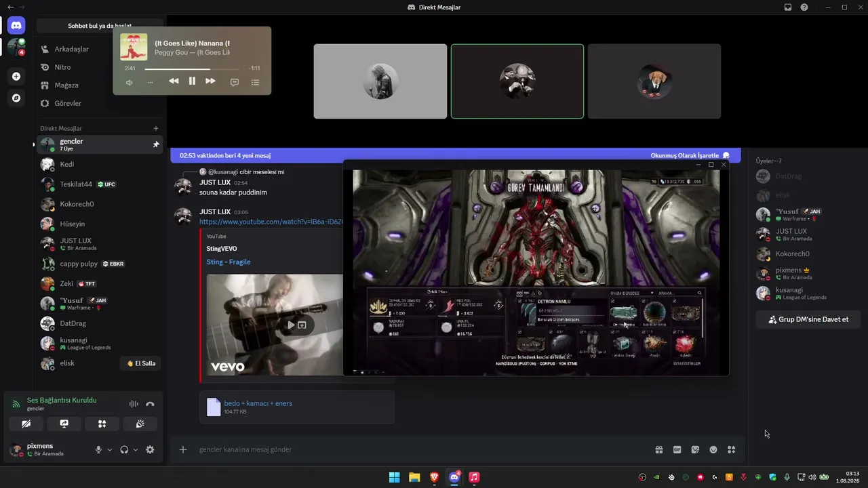
Task: Skip to the previous track
Action: point(174,81)
